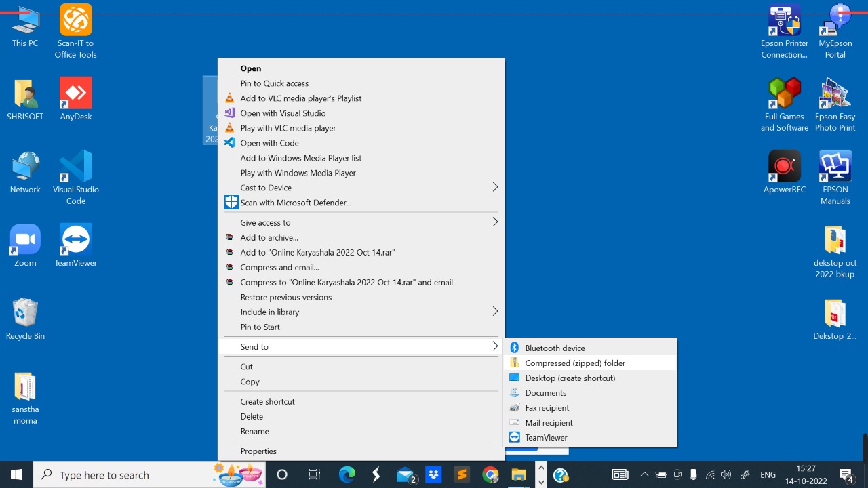
Task: Click Properties in the context menu
Action: point(258,451)
